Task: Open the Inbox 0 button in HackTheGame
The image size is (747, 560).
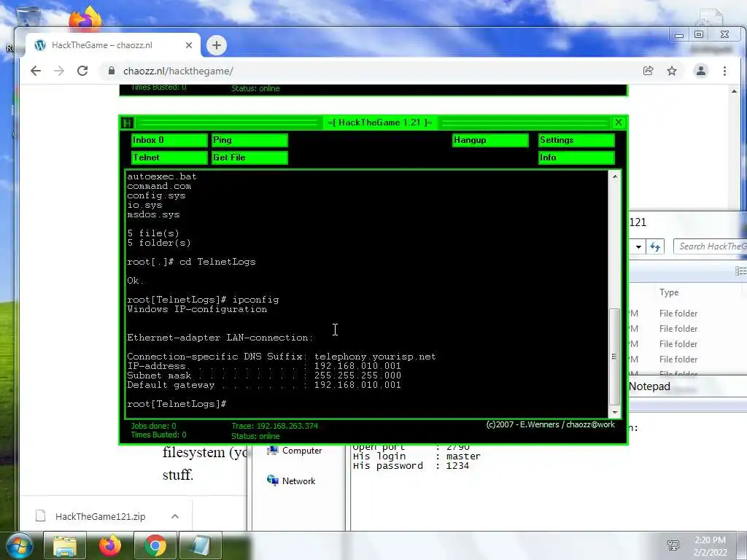Action: (169, 140)
